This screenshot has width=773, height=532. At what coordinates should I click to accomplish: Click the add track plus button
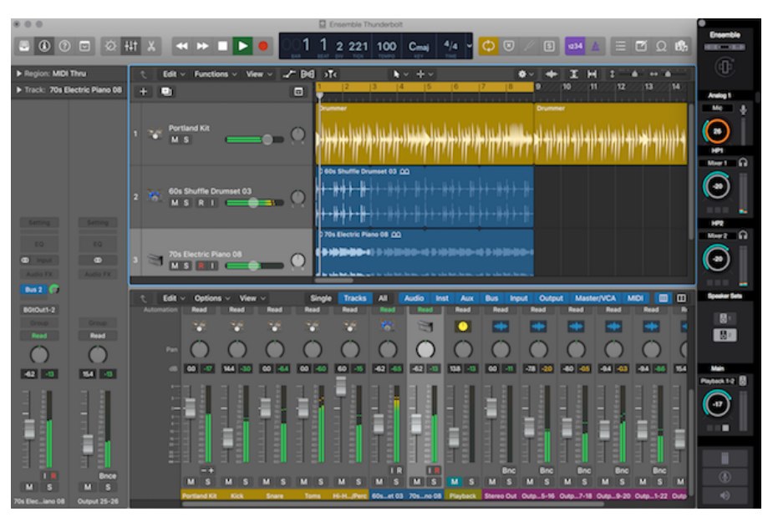[143, 91]
